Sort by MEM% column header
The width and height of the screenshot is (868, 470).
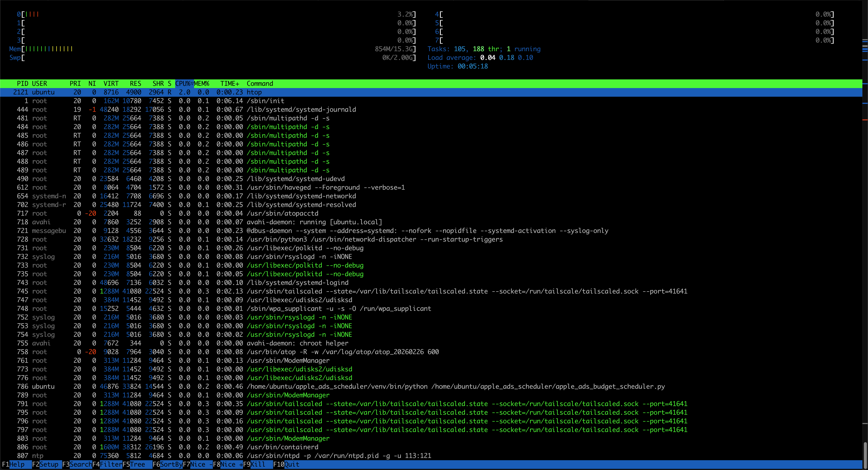202,83
